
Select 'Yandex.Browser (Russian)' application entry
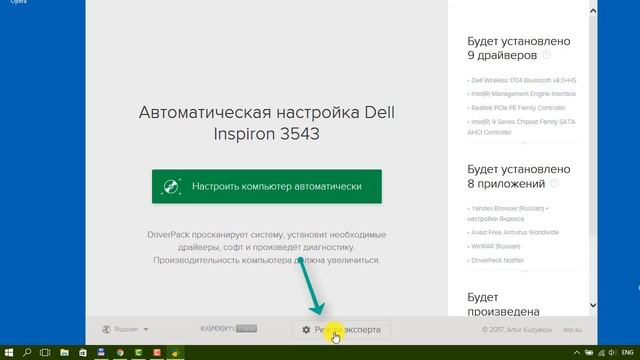508,213
